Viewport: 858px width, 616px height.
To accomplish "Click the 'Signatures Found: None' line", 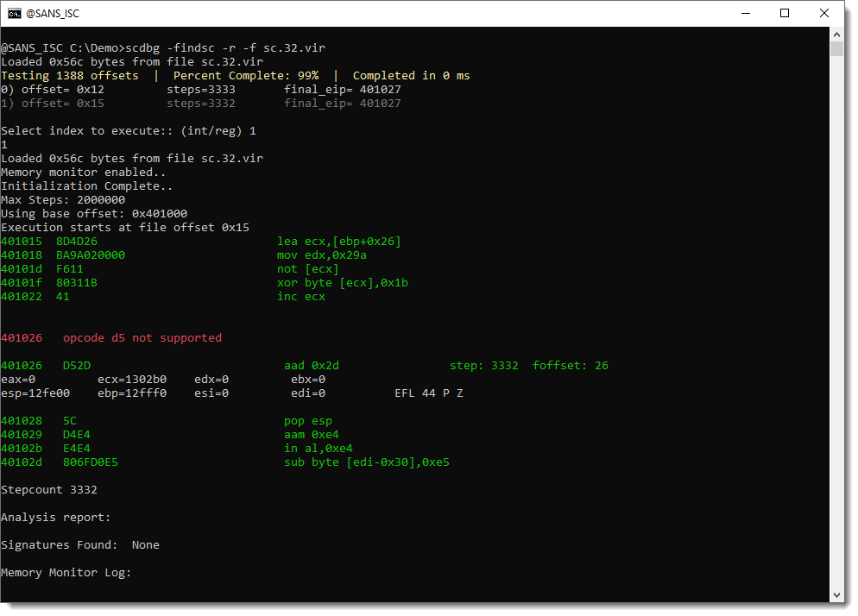I will [79, 545].
